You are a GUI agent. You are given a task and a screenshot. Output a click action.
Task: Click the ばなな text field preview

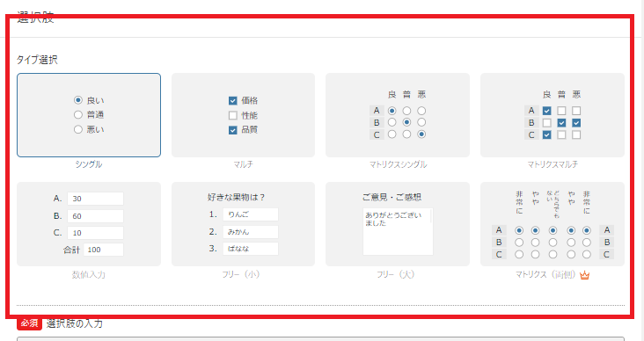[251, 249]
